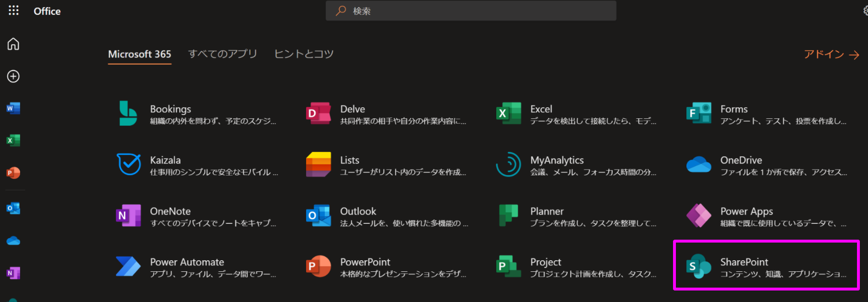Click the Power Automate icon
The image size is (868, 302).
pyautogui.click(x=128, y=267)
